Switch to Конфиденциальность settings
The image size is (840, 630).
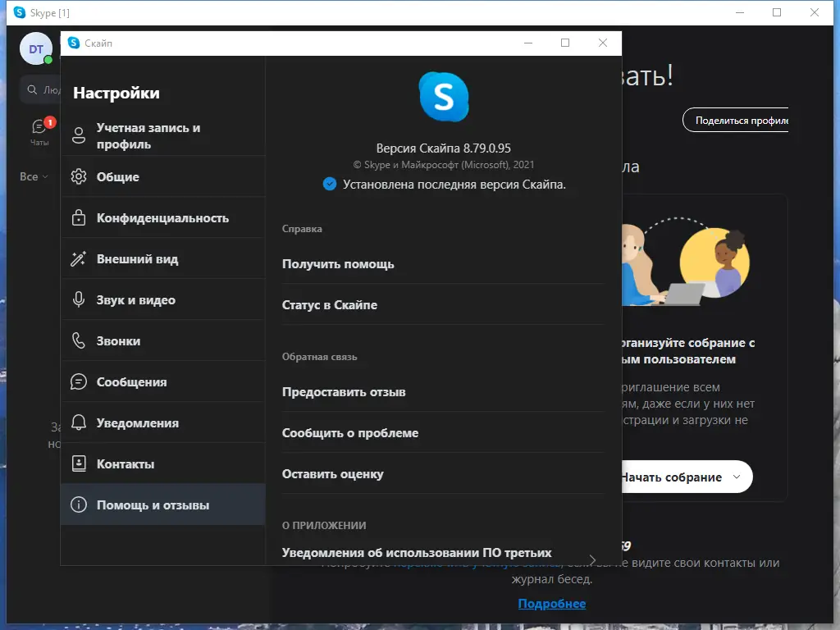pyautogui.click(x=163, y=217)
